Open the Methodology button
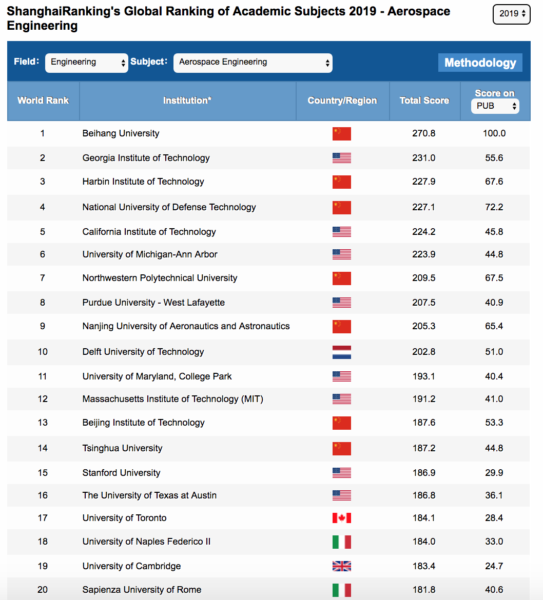Image resolution: width=543 pixels, height=600 pixels. point(480,63)
